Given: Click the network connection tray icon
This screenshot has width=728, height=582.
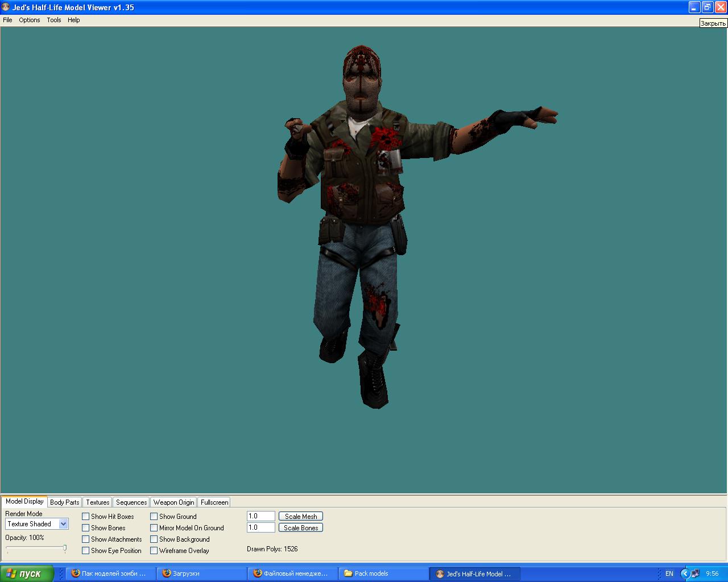Looking at the screenshot, I should [696, 573].
